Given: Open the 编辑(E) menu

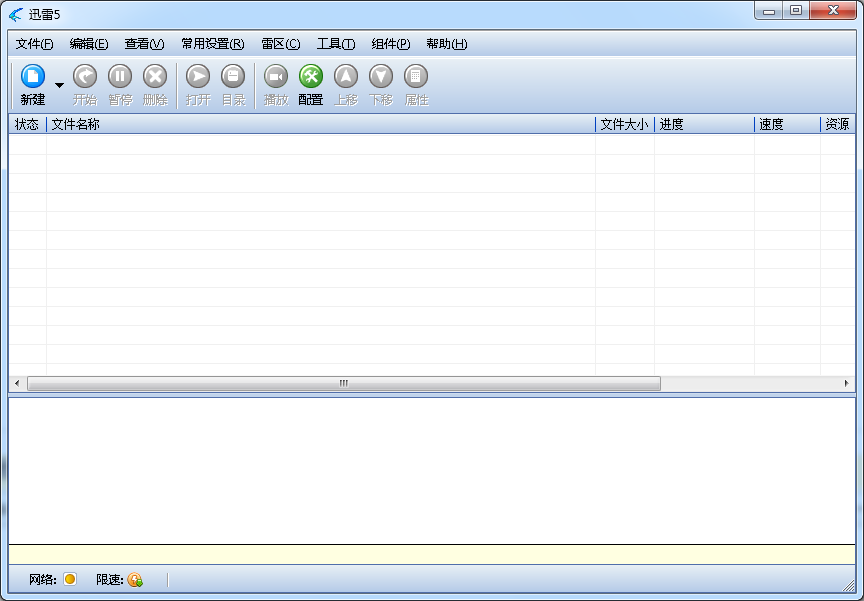Looking at the screenshot, I should 89,44.
